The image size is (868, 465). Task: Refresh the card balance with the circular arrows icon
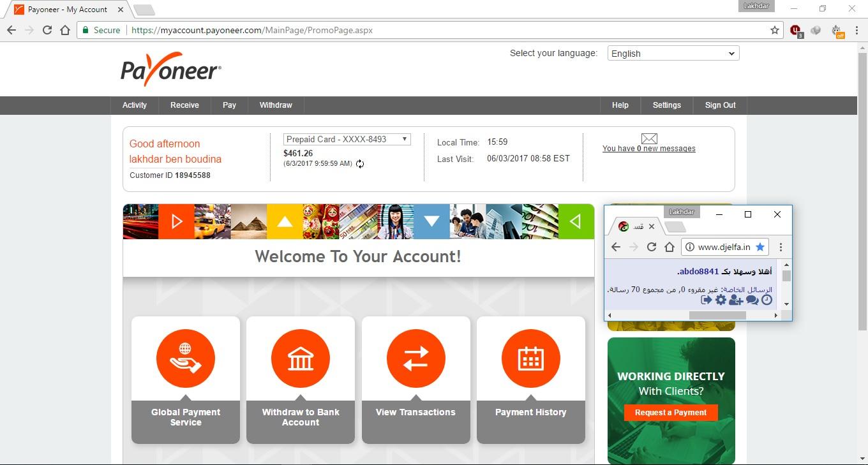point(360,164)
